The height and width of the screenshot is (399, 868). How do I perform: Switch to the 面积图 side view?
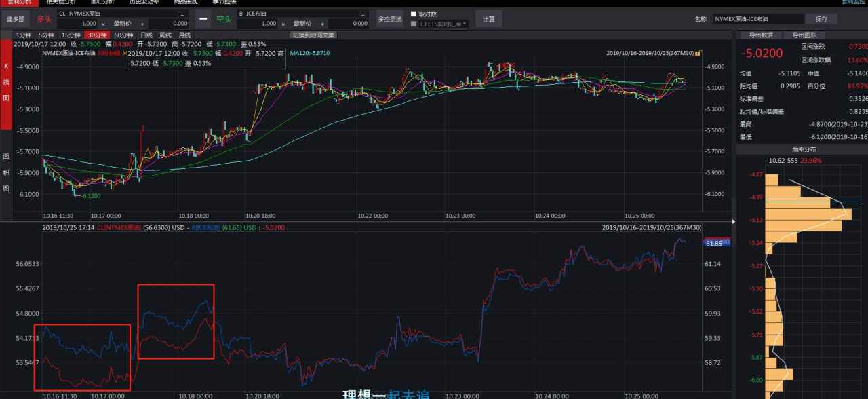click(6, 172)
